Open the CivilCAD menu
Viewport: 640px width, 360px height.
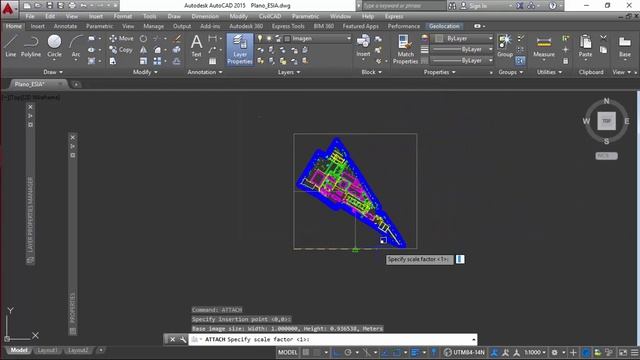[x=270, y=16]
